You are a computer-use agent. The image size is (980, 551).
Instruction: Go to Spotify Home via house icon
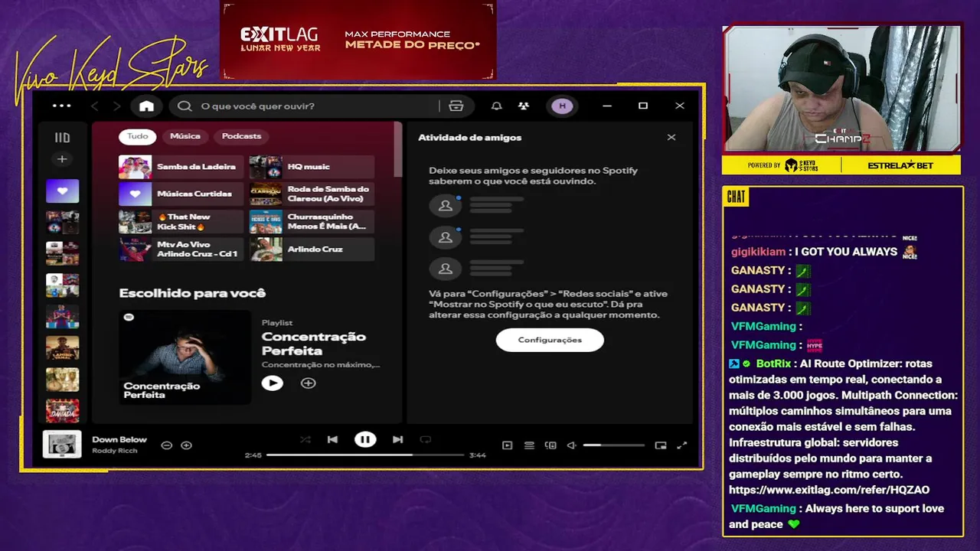tap(146, 106)
